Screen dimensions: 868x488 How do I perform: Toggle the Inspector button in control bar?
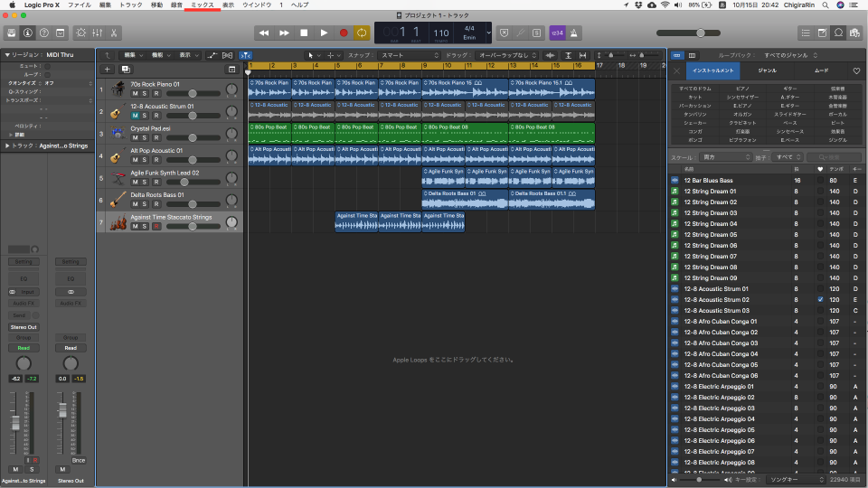(x=28, y=33)
